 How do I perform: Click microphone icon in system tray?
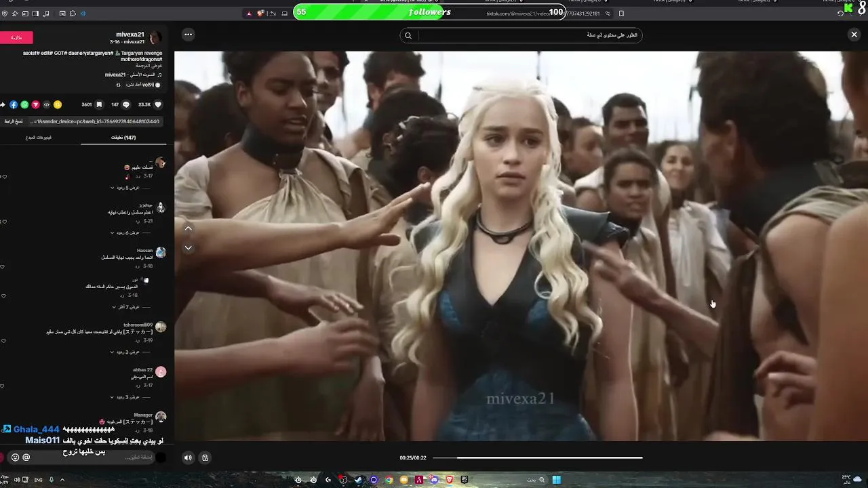51,480
